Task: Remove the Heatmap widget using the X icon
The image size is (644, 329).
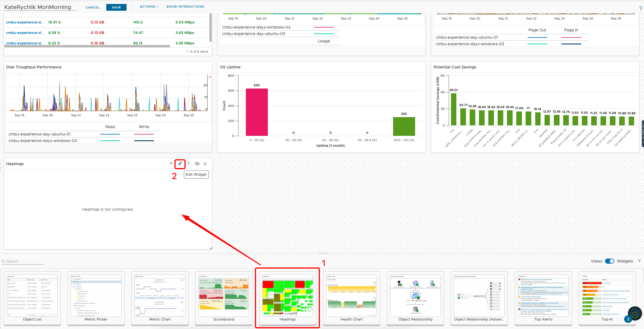Action: click(x=205, y=164)
